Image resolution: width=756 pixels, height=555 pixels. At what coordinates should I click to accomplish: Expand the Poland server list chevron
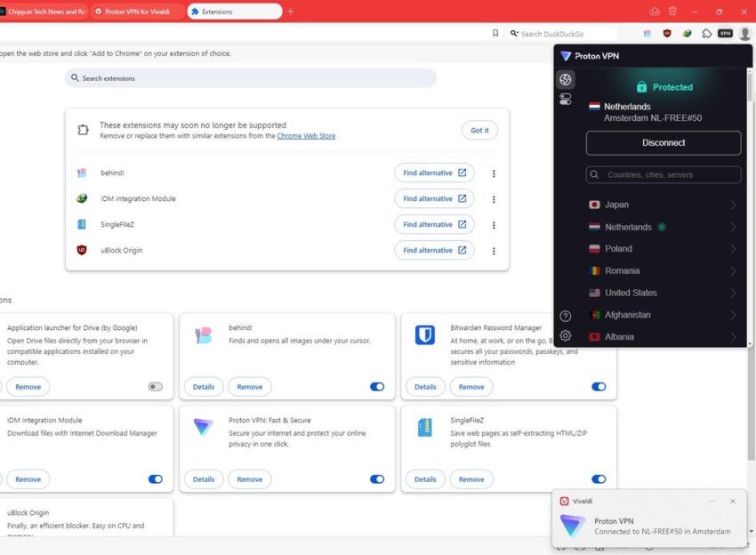click(733, 249)
